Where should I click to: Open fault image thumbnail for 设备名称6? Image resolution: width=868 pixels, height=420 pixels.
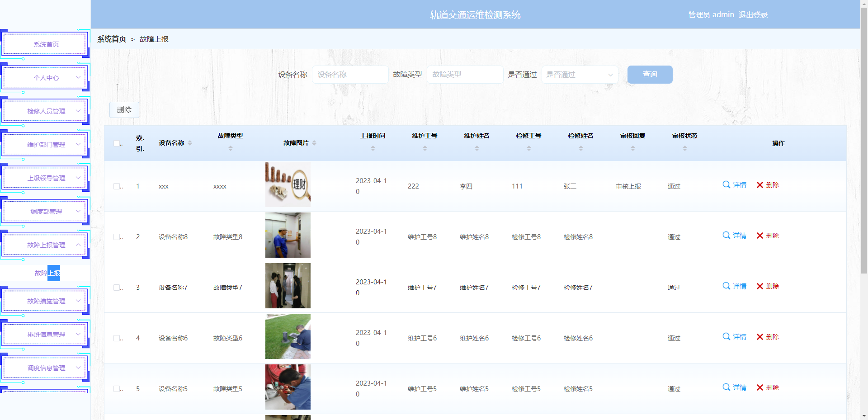[288, 336]
